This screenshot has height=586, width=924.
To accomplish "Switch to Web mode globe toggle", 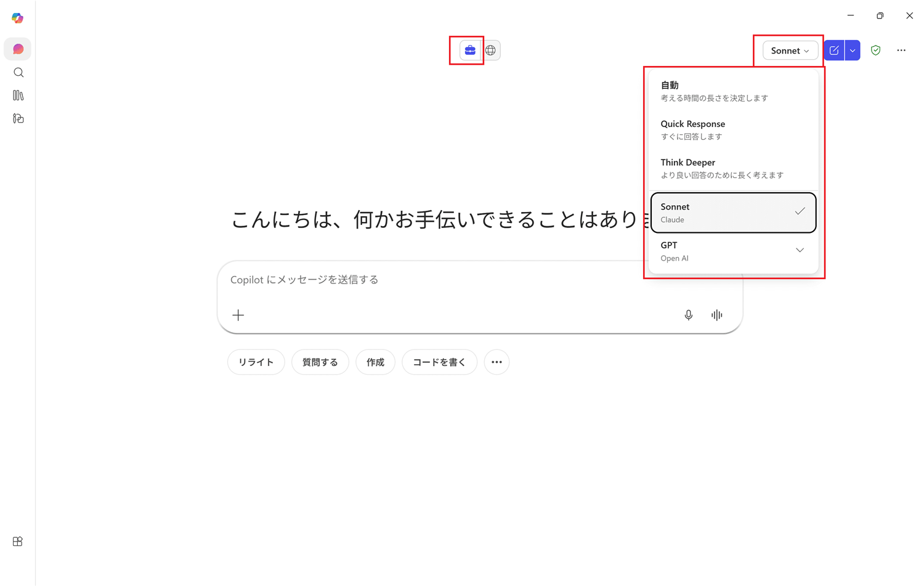I will (x=490, y=51).
